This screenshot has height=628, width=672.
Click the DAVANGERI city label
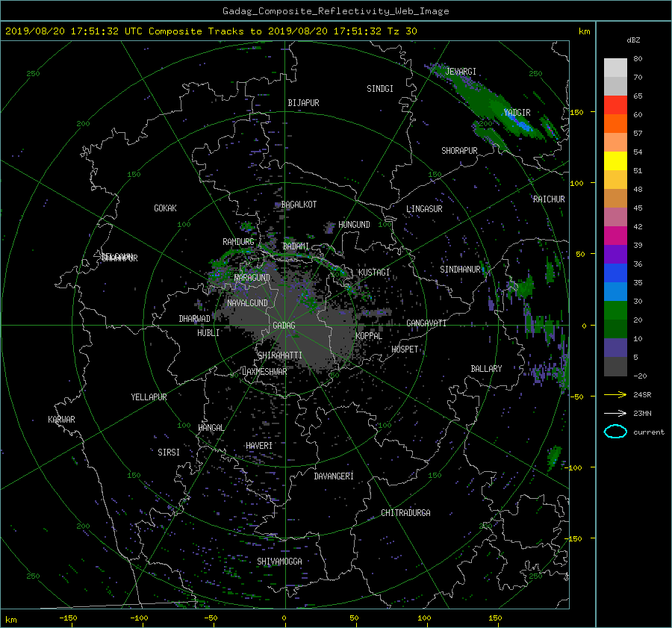coord(334,476)
